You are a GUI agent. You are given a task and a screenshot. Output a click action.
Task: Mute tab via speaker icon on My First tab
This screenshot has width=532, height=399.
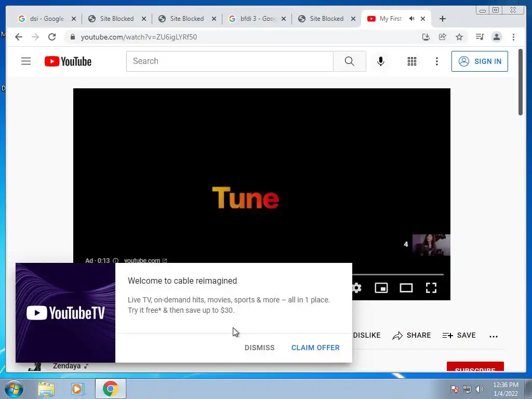pyautogui.click(x=411, y=19)
